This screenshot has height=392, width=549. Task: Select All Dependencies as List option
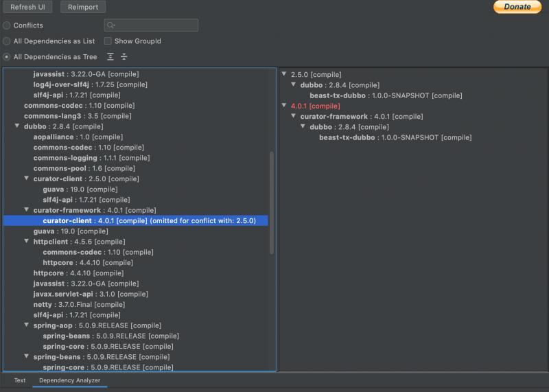[7, 41]
